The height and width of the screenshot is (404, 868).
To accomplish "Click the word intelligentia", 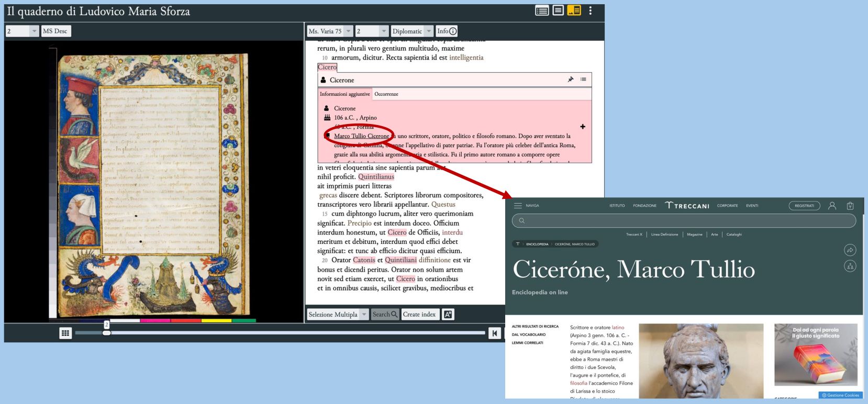I will [466, 58].
